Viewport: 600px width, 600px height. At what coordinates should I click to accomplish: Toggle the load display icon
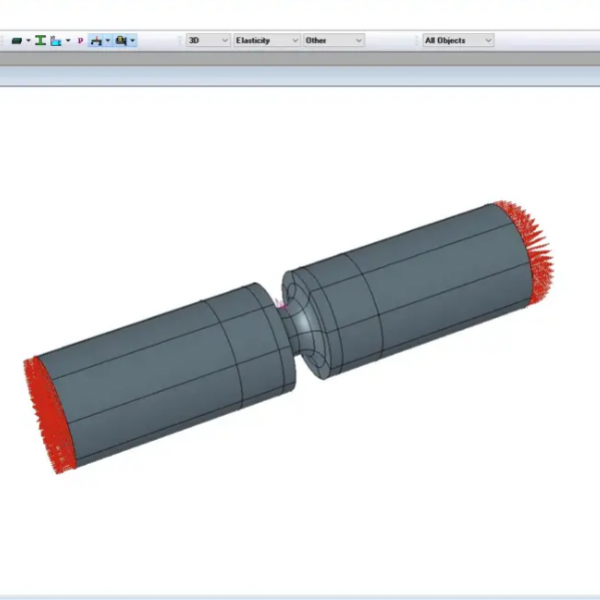(96, 41)
